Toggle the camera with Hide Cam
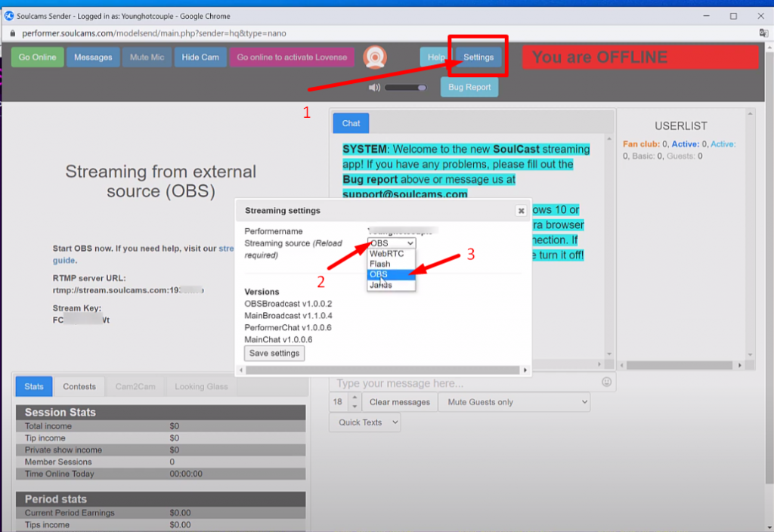774x532 pixels. click(200, 57)
